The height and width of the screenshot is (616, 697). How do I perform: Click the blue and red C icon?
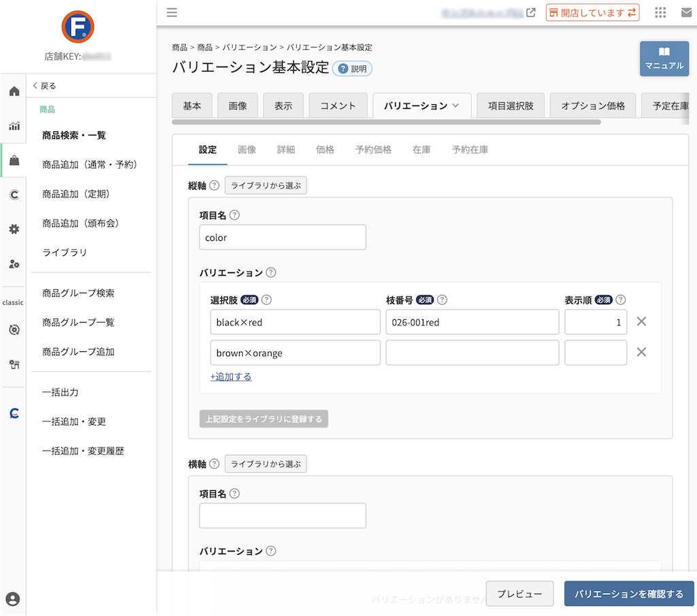(x=14, y=413)
